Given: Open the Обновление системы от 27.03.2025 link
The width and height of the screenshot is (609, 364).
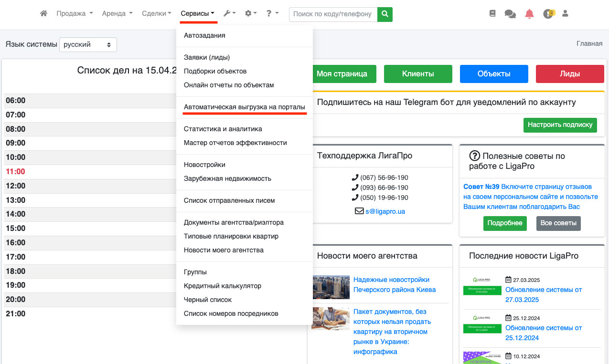Looking at the screenshot, I should pyautogui.click(x=544, y=294).
